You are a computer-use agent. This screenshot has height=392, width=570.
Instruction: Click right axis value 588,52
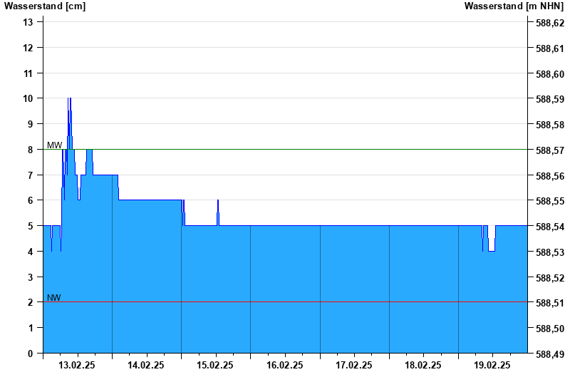(550, 278)
